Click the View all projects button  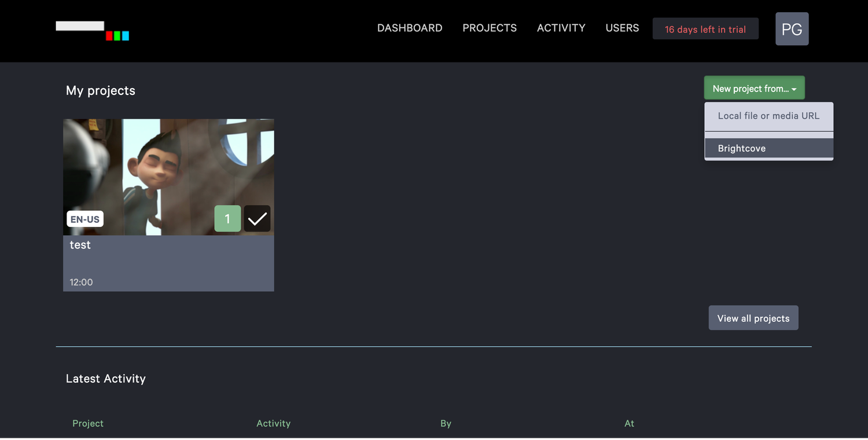[x=753, y=318]
